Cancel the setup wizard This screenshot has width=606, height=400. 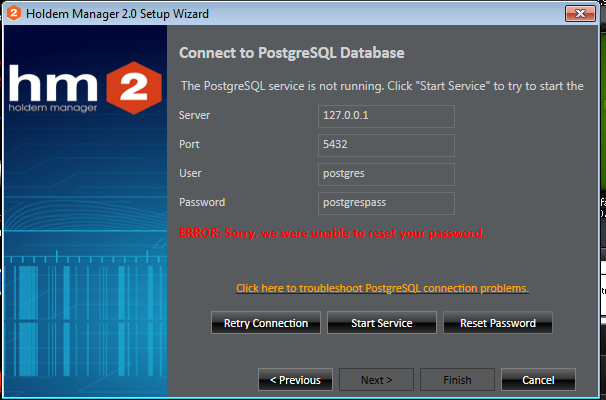tap(538, 380)
